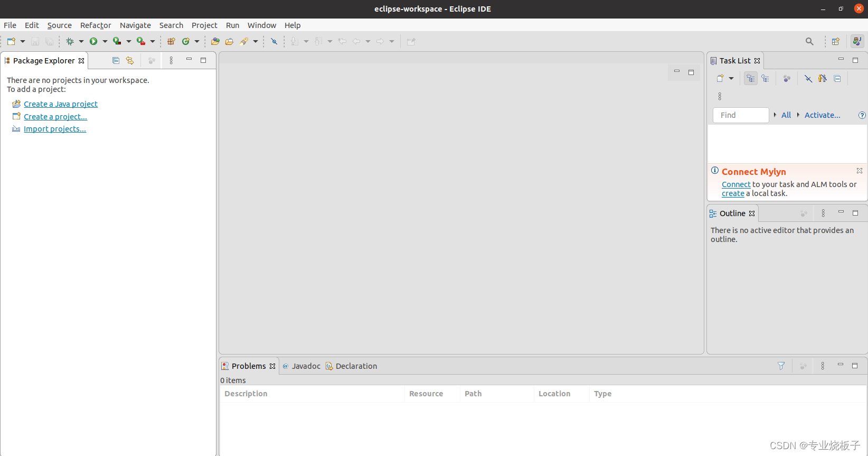The height and width of the screenshot is (456, 868).
Task: Click the Open Type icon
Action: (215, 41)
